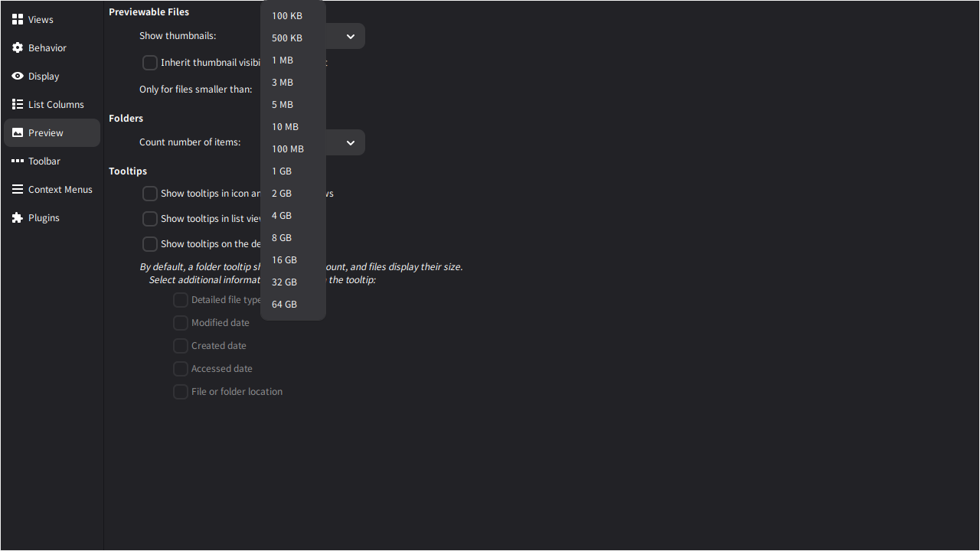Viewport: 980px width, 551px height.
Task: Open the List Columns tab
Action: pyautogui.click(x=52, y=104)
